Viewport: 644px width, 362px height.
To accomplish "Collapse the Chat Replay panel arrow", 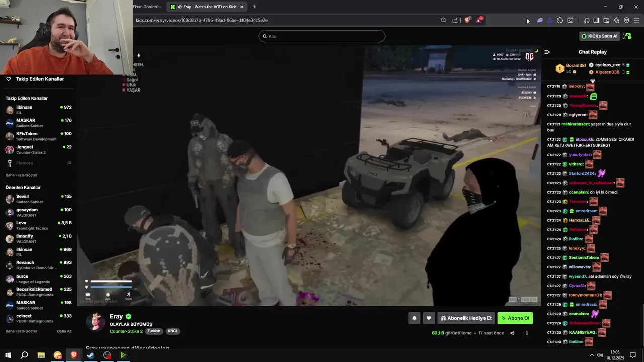I will (x=547, y=52).
